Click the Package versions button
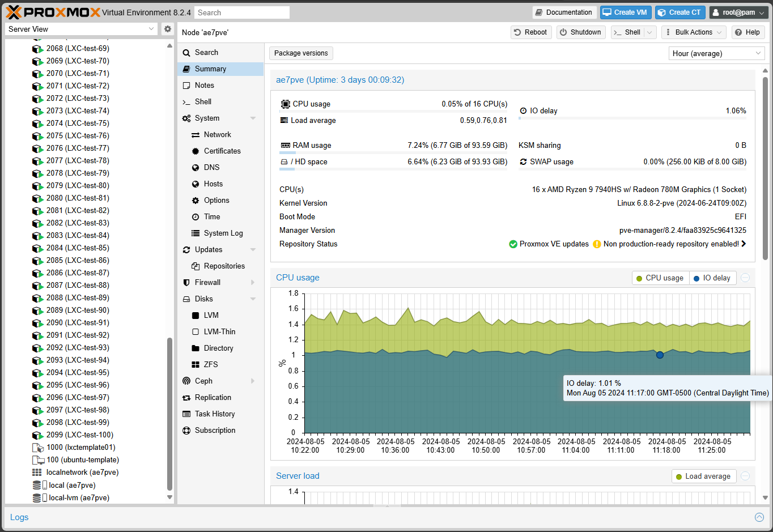Viewport: 773px width, 532px height. (301, 53)
